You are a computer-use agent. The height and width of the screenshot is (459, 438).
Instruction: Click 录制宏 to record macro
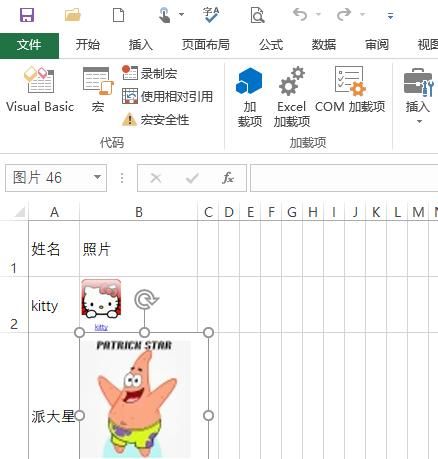click(x=149, y=73)
